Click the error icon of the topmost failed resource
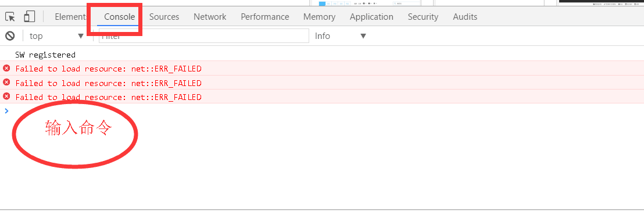Viewport: 644px width, 211px height. [6, 68]
